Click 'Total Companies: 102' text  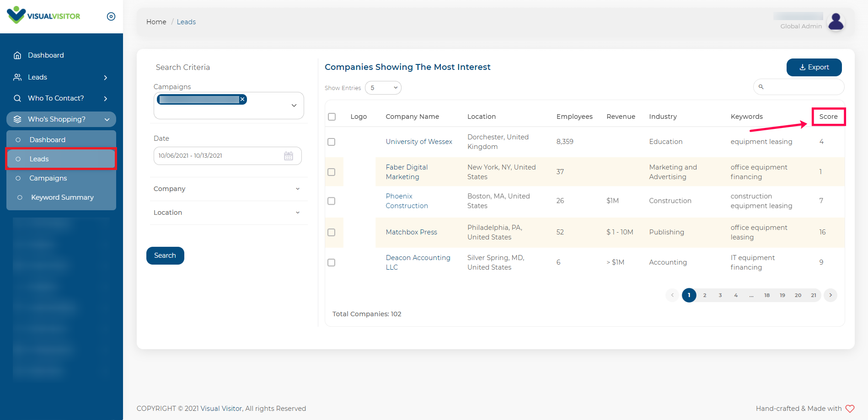tap(367, 314)
